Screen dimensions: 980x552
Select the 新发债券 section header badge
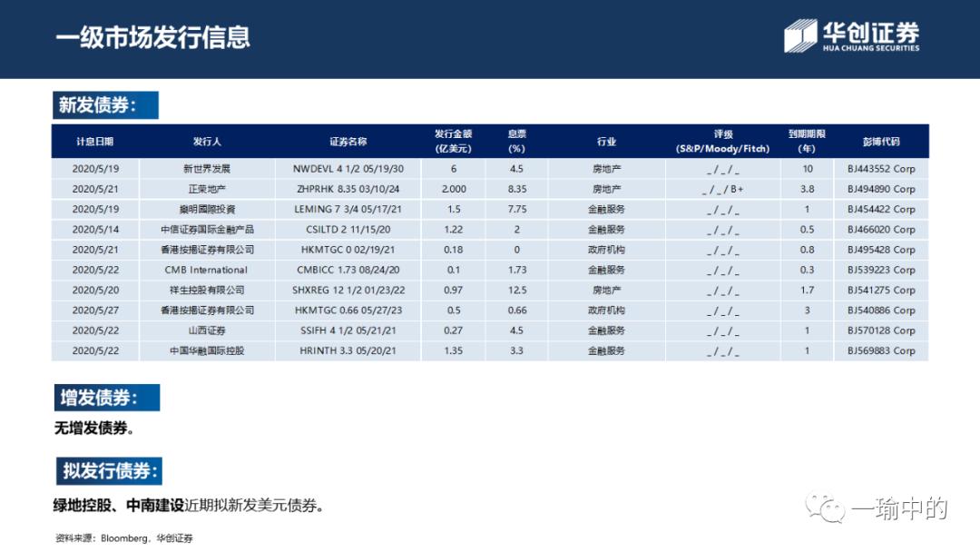pos(105,104)
